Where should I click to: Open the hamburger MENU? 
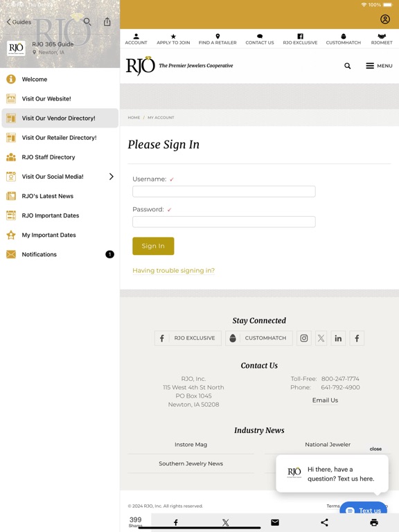[379, 66]
